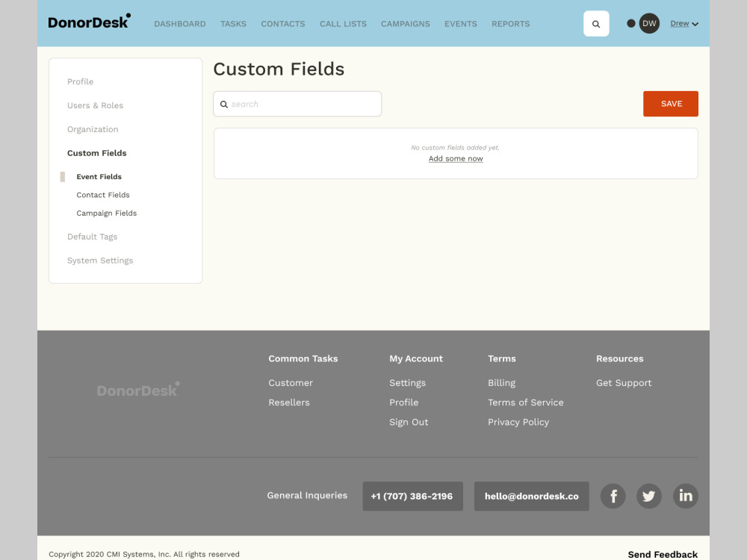Open Resellers link in footer
This screenshot has height=560, width=747.
pyautogui.click(x=288, y=402)
